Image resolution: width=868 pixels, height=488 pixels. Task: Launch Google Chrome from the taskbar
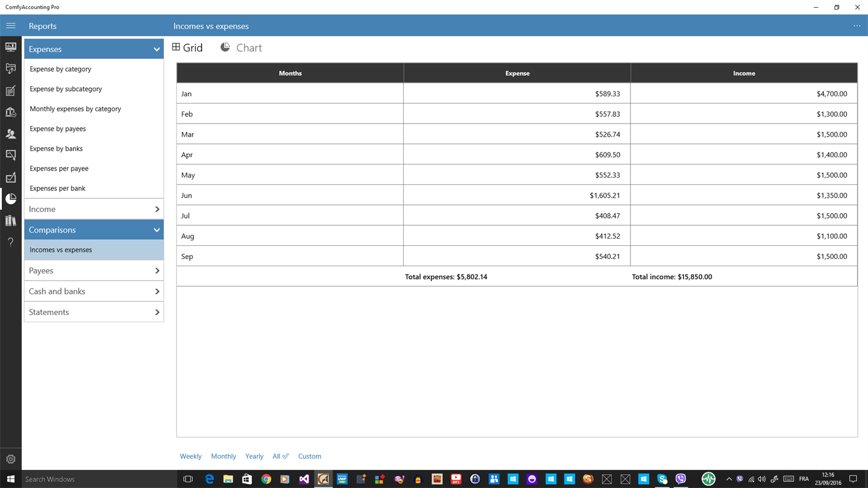point(266,479)
